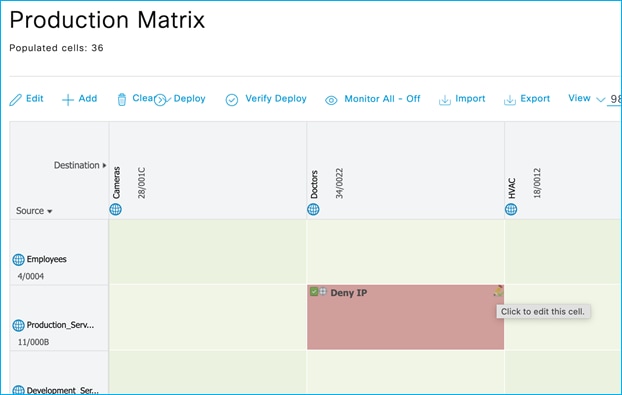622x395 pixels.
Task: Click the 4/0004 tag under Employees
Action: tap(31, 276)
